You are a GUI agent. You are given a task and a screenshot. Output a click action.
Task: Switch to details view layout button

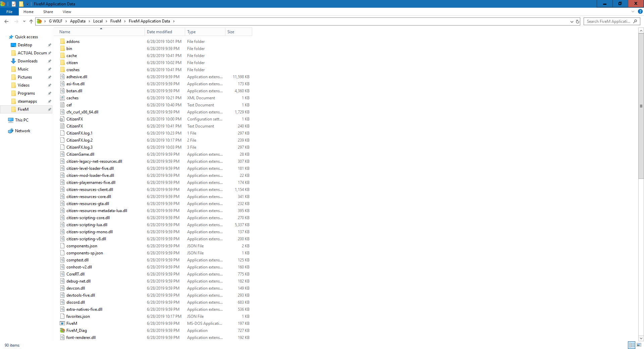pos(632,345)
